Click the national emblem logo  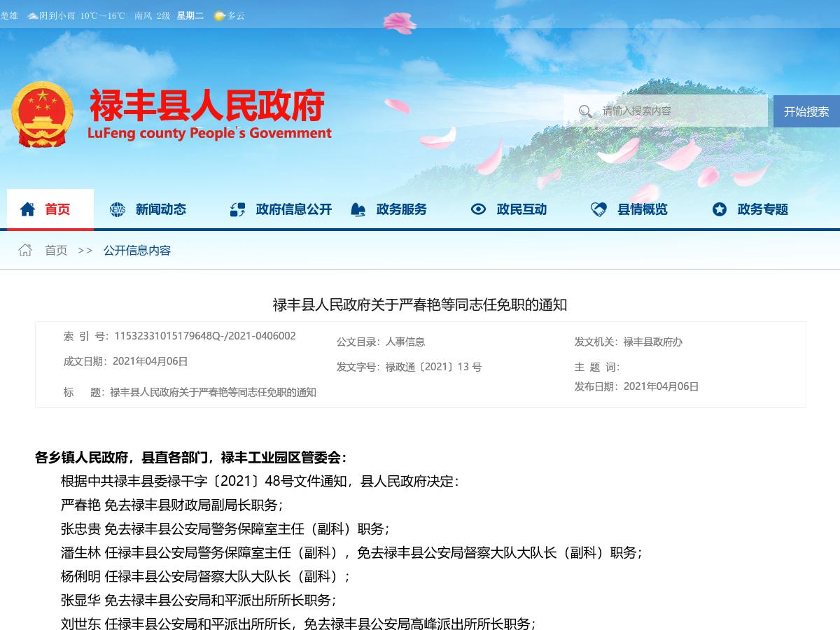pyautogui.click(x=42, y=113)
